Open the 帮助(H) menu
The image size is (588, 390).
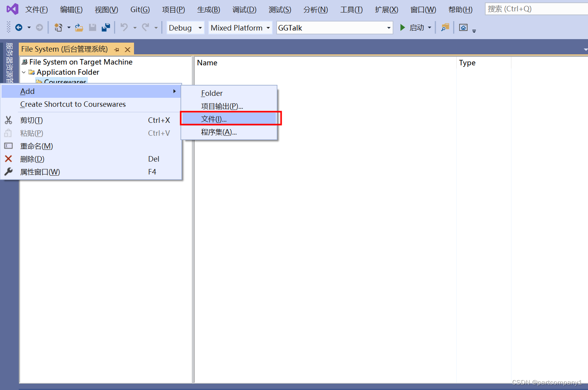(x=460, y=9)
